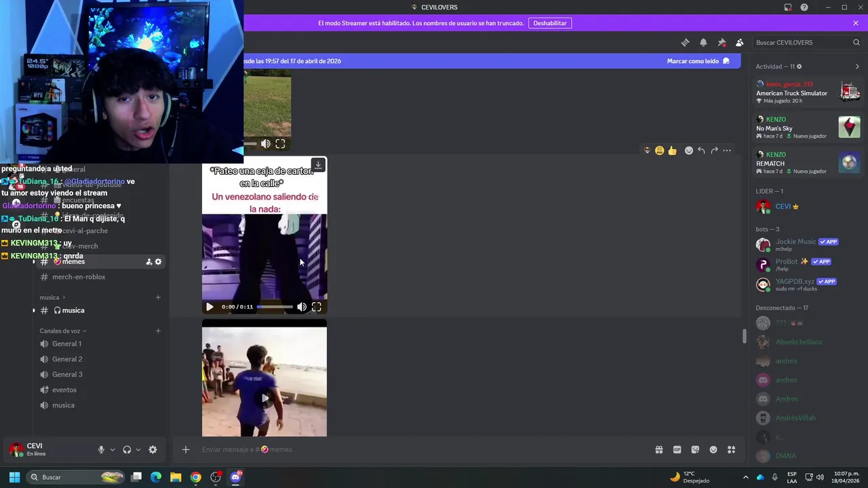868x488 pixels.
Task: Download the venezolano meme video
Action: click(x=318, y=165)
